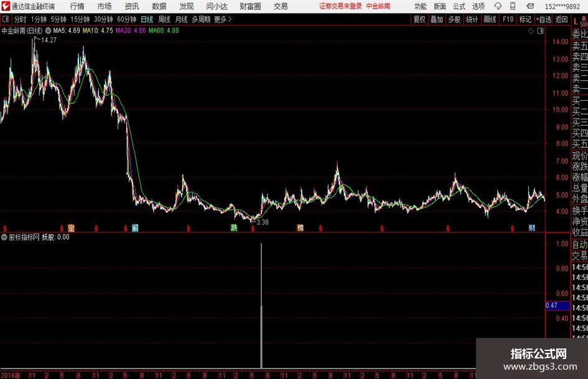
Task: Click the 0.47 indicator value marker
Action: tap(558, 306)
